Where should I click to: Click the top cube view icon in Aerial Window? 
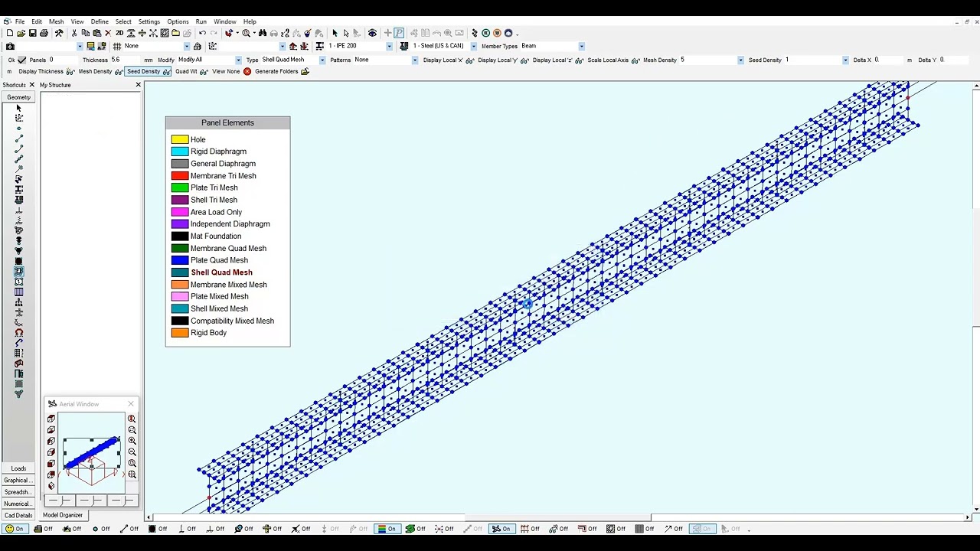coord(51,419)
